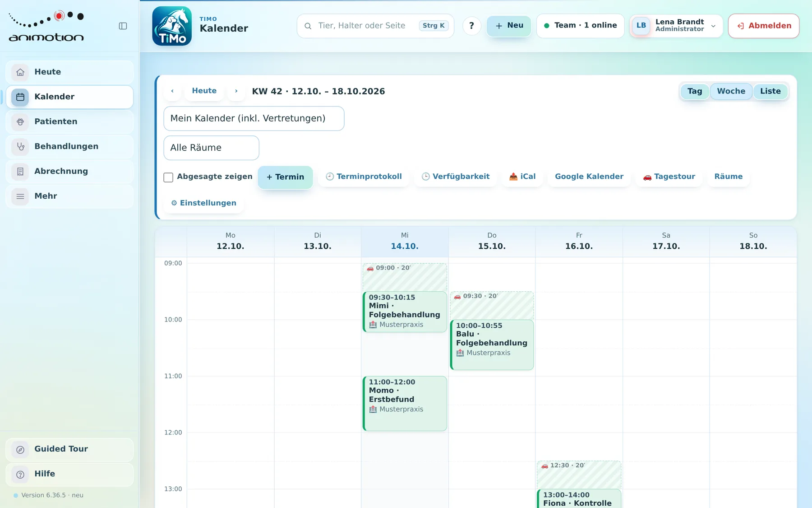Switch to Woche view
This screenshot has height=508, width=812.
[731, 92]
